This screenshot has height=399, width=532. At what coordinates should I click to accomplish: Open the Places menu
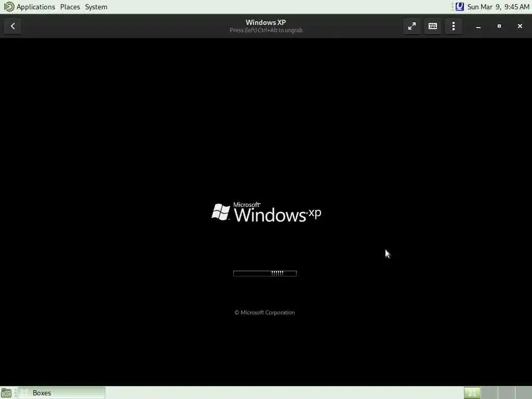pos(70,7)
